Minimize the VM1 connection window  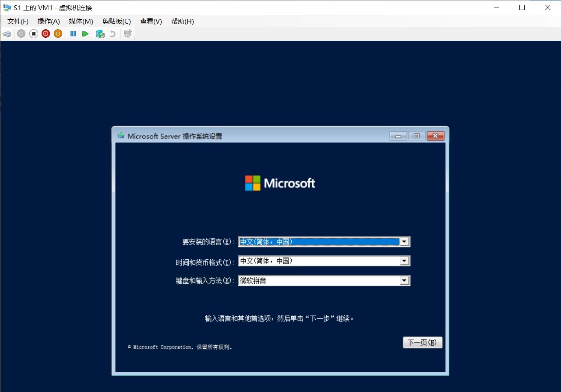497,7
